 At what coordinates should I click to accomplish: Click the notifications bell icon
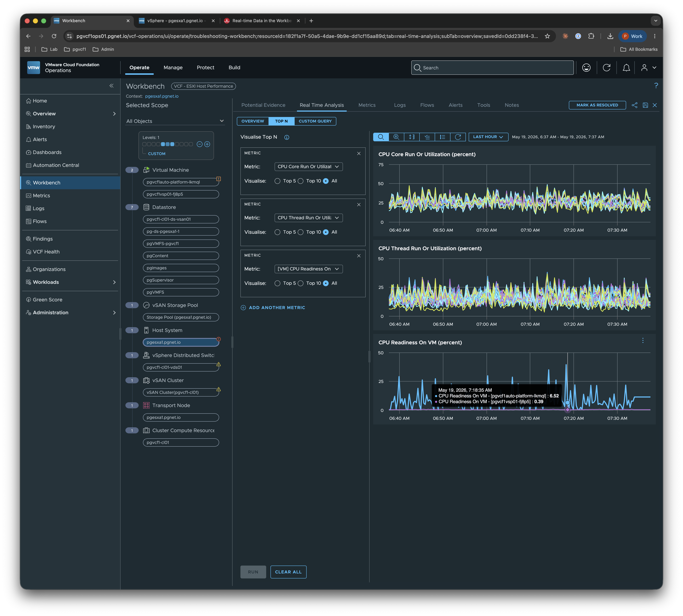pos(626,68)
